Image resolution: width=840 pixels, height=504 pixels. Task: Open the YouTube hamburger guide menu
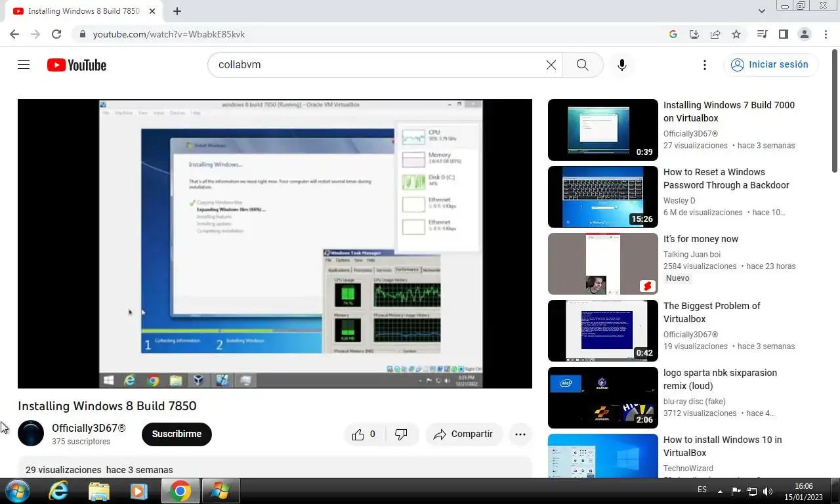point(24,65)
